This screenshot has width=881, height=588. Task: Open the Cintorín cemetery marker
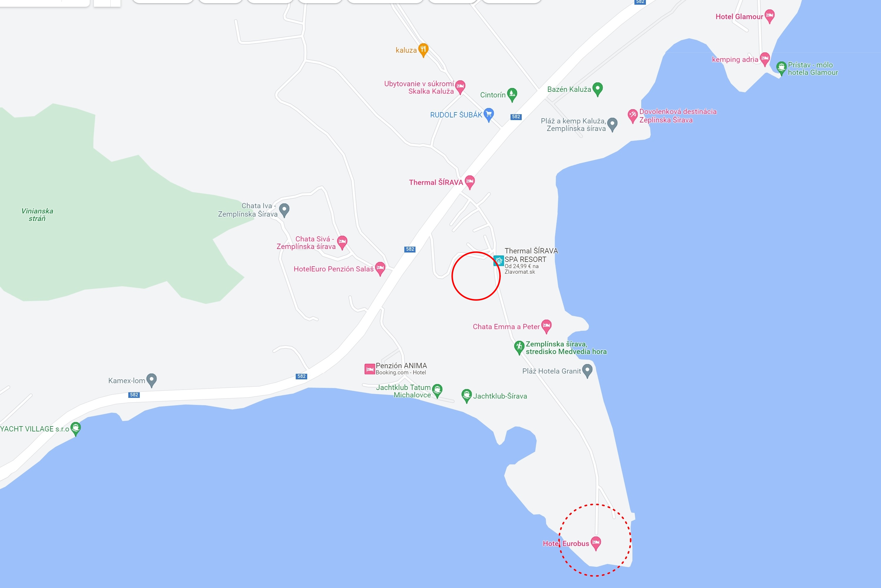[512, 94]
